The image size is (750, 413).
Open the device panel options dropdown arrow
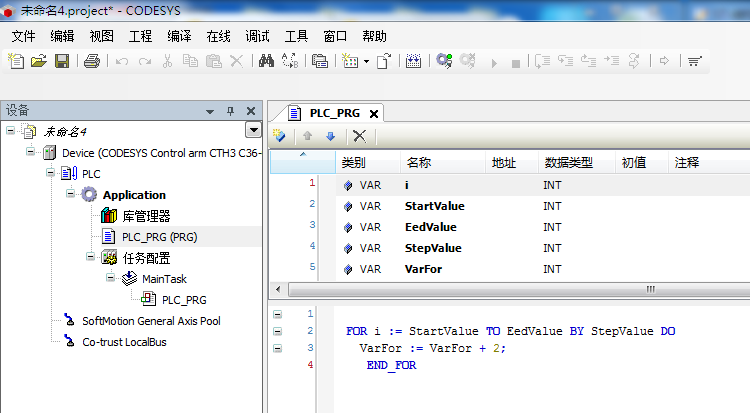[x=210, y=112]
